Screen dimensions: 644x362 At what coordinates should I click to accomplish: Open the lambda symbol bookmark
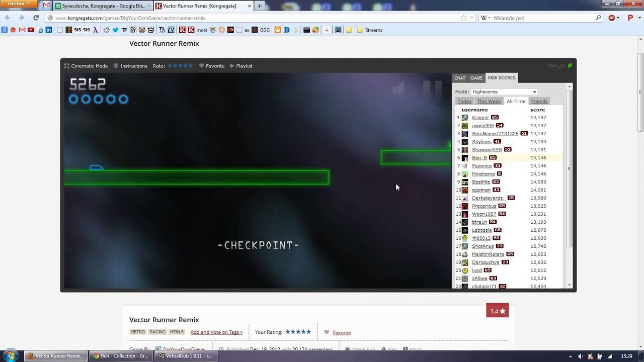click(96, 30)
